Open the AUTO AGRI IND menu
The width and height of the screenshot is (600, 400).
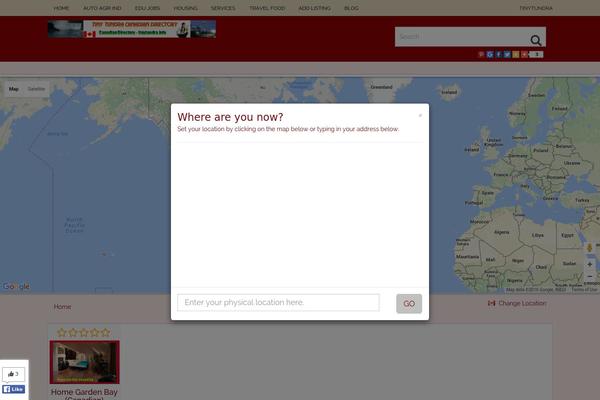point(102,8)
